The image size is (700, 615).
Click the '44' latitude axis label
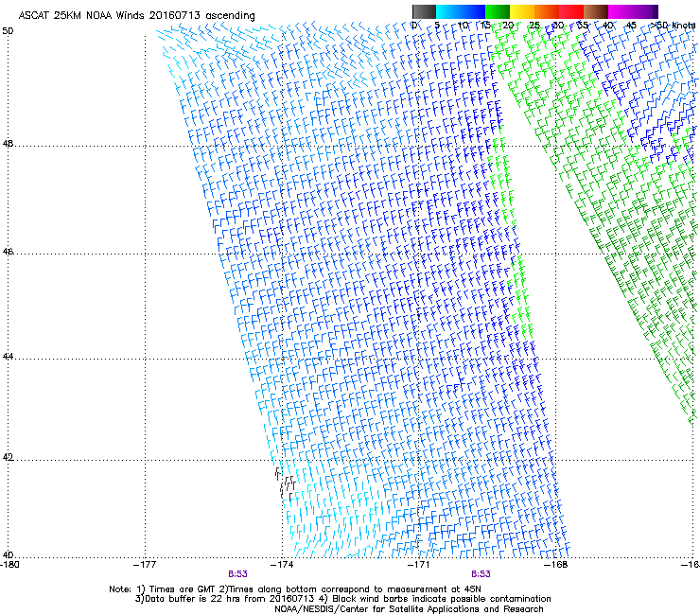coord(8,357)
